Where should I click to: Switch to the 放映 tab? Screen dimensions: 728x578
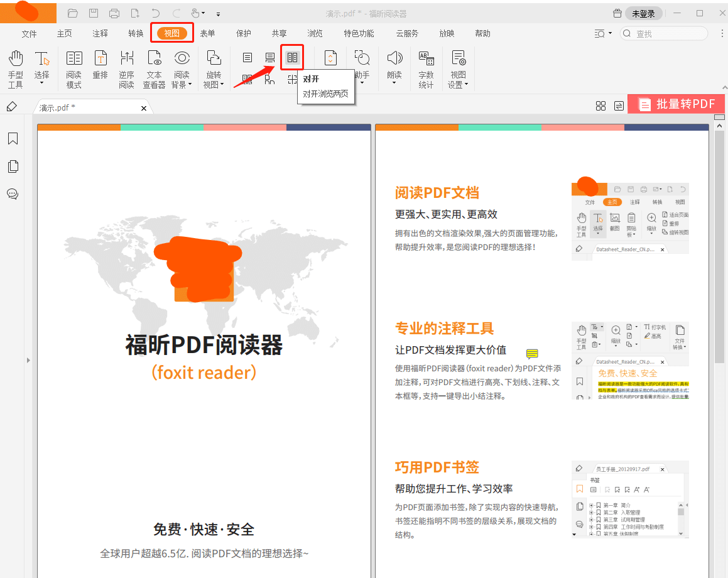click(x=447, y=33)
